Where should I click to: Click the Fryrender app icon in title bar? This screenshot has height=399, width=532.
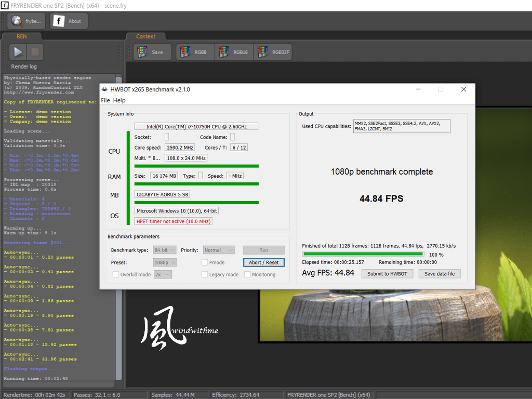[x=5, y=5]
